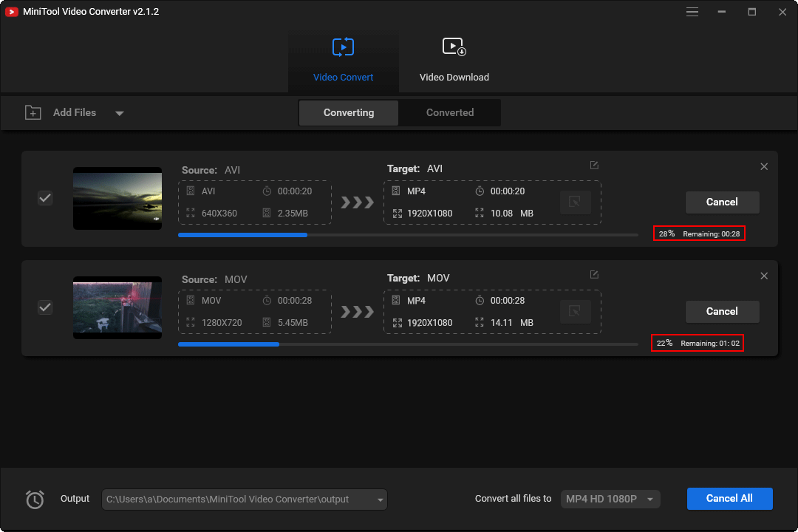Click the 1920X1080 resolution icon in MOV target

[x=398, y=323]
